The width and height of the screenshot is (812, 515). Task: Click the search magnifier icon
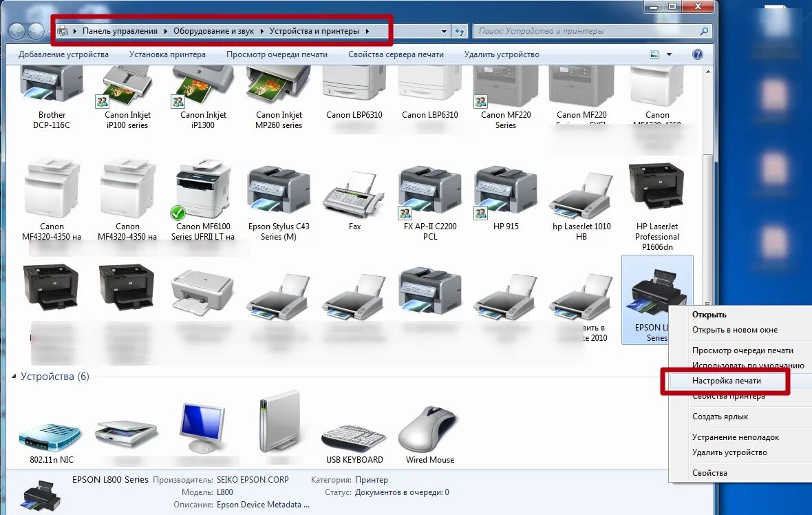(704, 31)
